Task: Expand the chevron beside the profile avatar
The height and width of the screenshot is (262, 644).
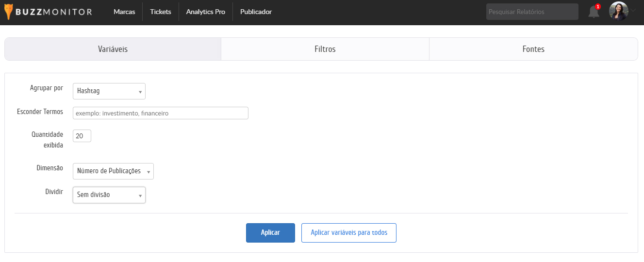Action: (633, 11)
